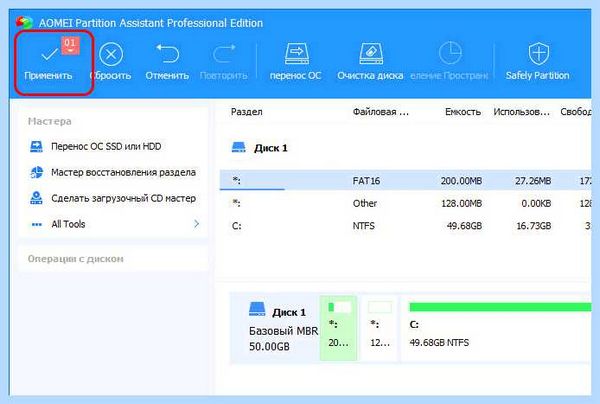The width and height of the screenshot is (600, 404).
Task: Click the Повторить (Redo) arrow icon
Action: (x=224, y=54)
